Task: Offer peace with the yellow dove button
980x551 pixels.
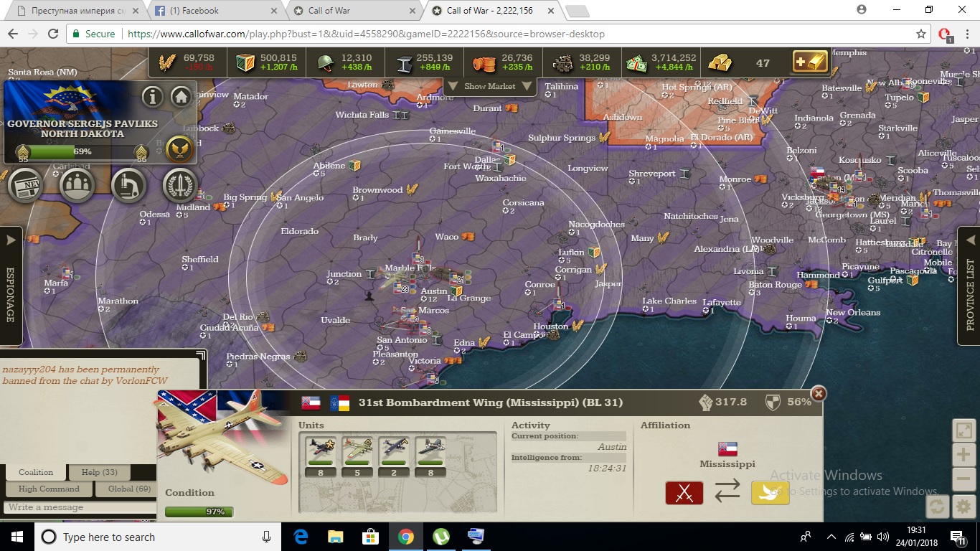Action: click(770, 493)
